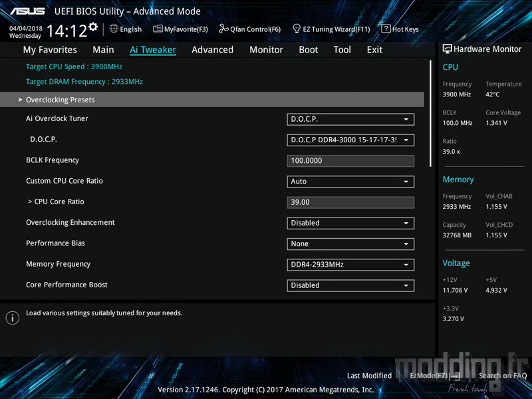
Task: Click the Hot Keys question mark icon
Action: 386,29
